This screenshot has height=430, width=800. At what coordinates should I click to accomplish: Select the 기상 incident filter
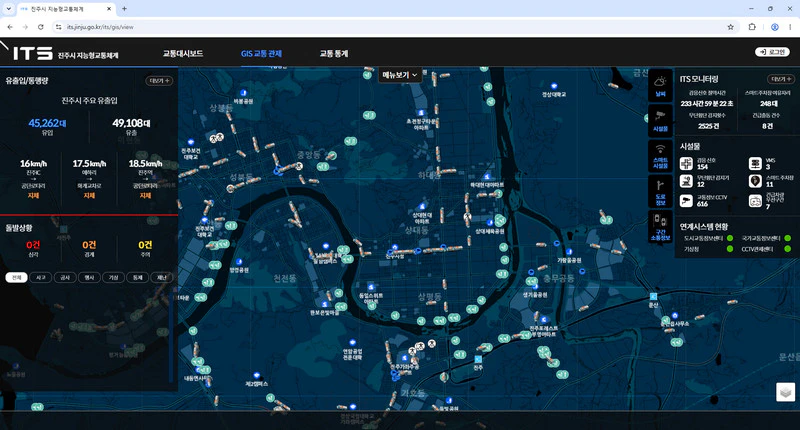113,277
